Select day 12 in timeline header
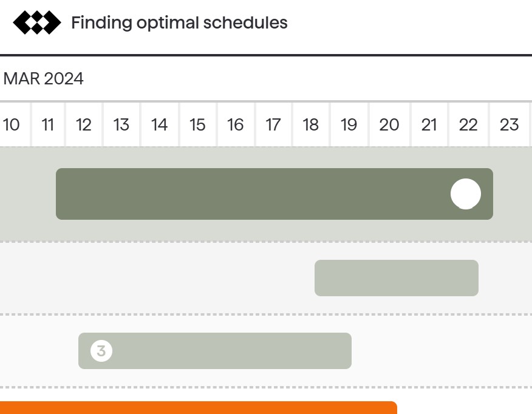 (84, 124)
